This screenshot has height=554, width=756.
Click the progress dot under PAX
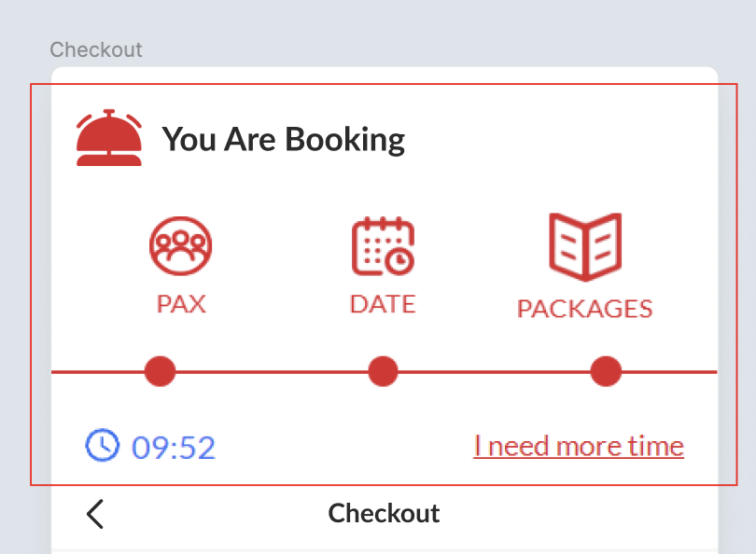(161, 371)
